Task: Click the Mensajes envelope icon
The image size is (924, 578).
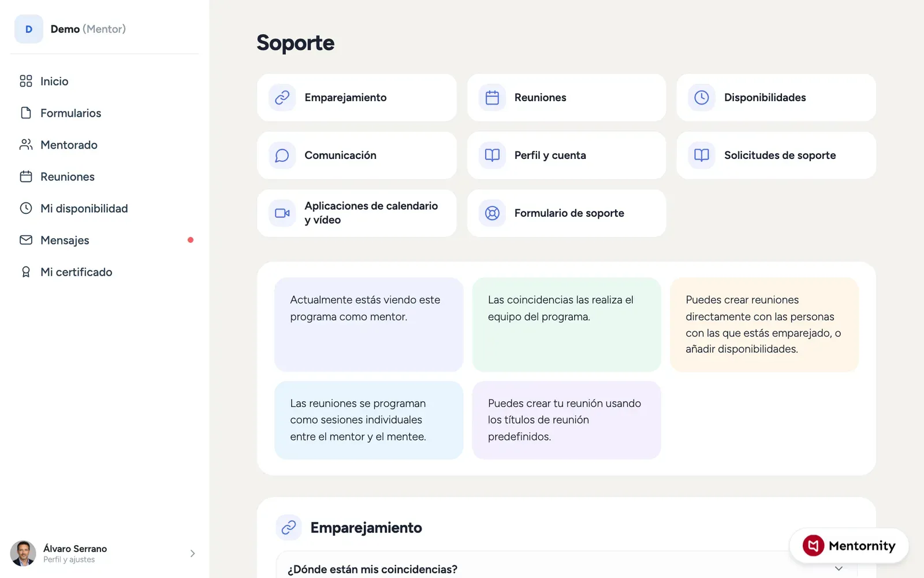Action: [26, 240]
